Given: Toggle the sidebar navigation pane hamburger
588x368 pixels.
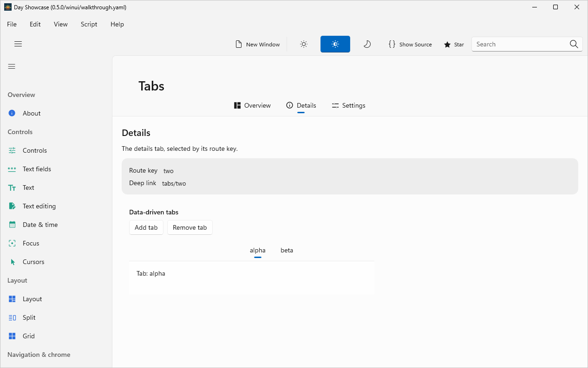Looking at the screenshot, I should pyautogui.click(x=12, y=66).
